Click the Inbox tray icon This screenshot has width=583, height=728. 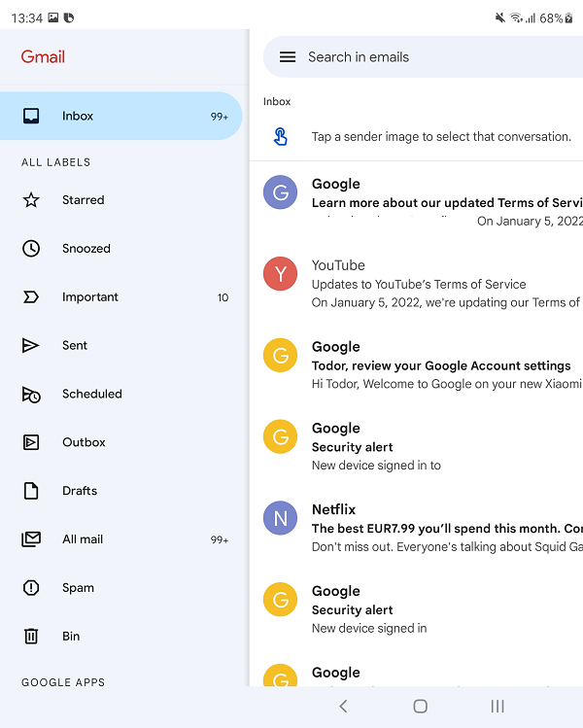coord(31,116)
